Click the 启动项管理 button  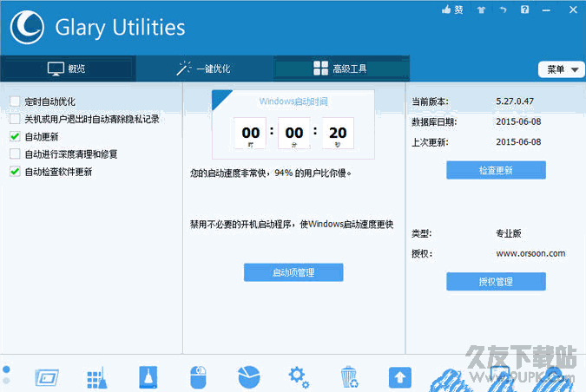click(293, 272)
